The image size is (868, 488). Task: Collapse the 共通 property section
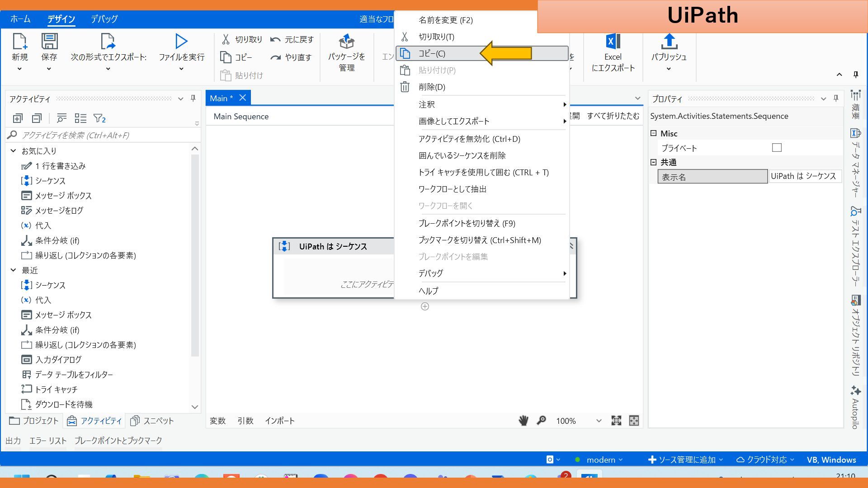[x=653, y=162]
